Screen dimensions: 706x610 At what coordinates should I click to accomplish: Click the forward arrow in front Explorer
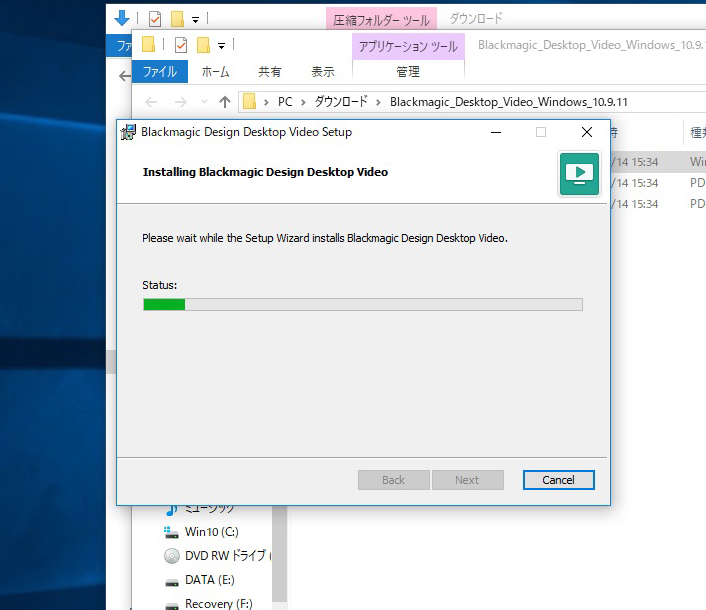click(181, 102)
